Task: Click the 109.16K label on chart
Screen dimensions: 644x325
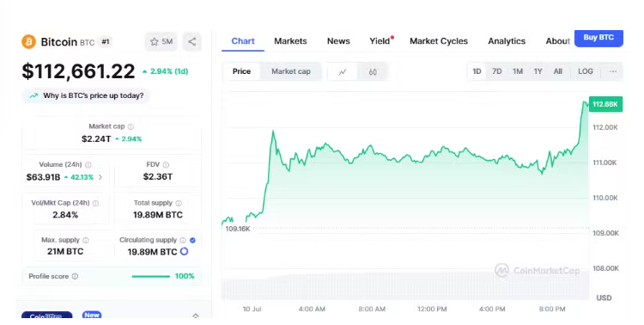Action: tap(237, 229)
